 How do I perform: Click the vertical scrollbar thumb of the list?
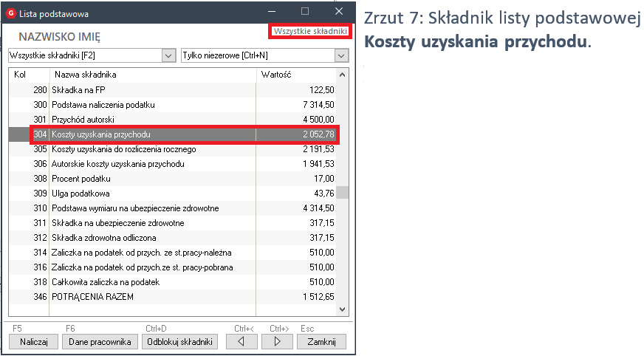(342, 192)
